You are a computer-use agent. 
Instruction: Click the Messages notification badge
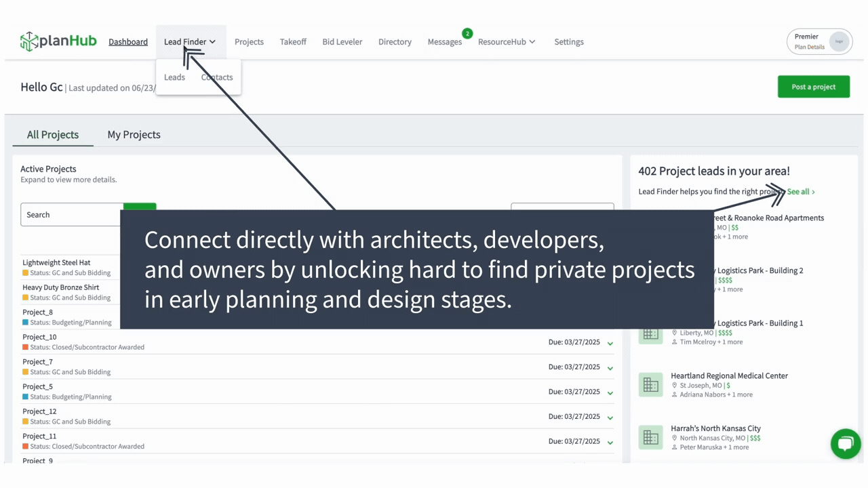[x=467, y=33]
